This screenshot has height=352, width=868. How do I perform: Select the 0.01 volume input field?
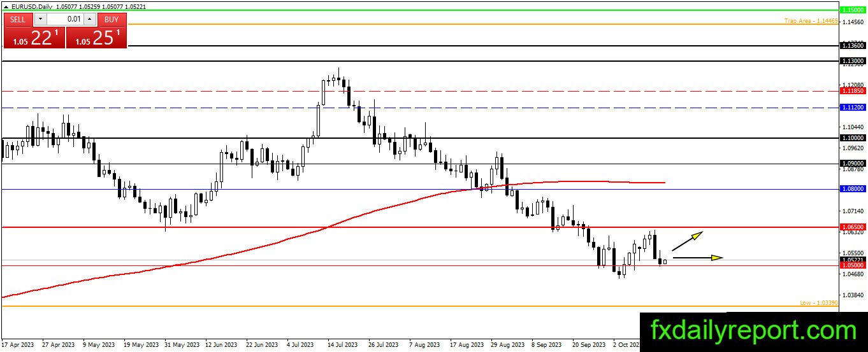[65, 19]
